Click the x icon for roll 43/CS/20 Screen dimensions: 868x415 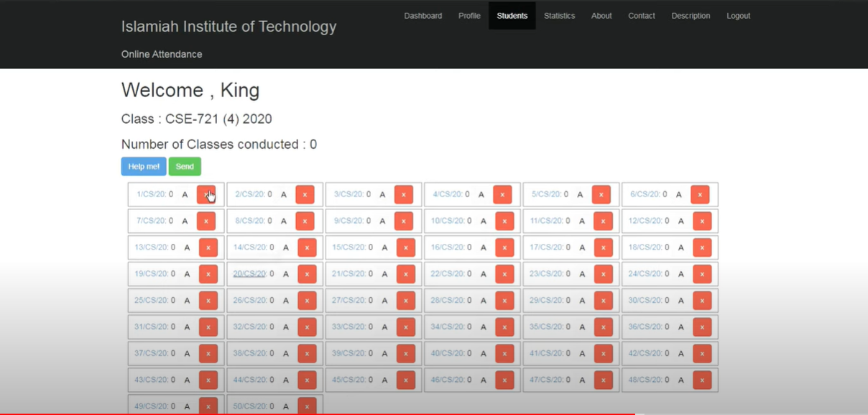click(208, 380)
